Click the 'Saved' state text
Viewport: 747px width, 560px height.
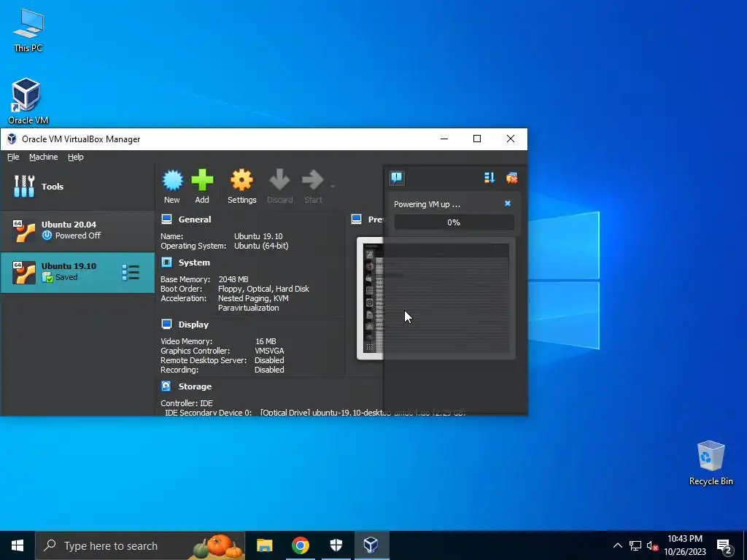click(66, 277)
